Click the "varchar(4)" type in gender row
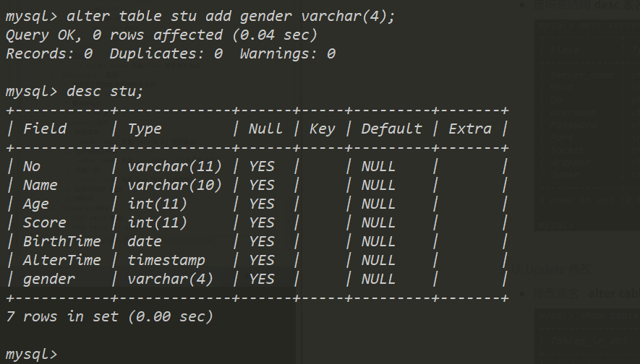The height and width of the screenshot is (364, 640). click(171, 279)
